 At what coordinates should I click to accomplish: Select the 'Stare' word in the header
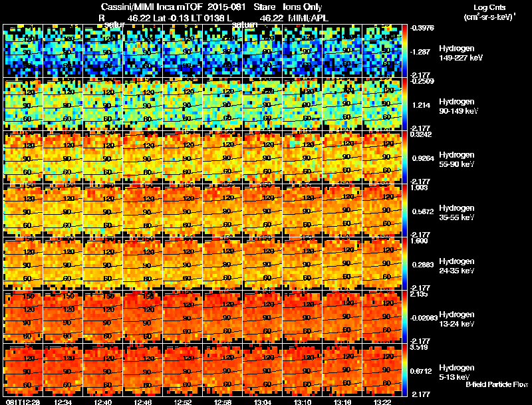pyautogui.click(x=264, y=7)
